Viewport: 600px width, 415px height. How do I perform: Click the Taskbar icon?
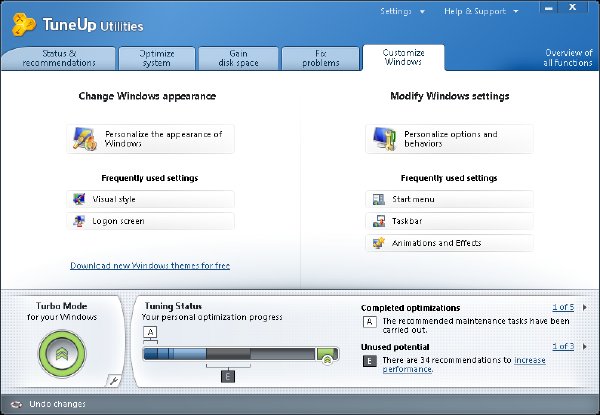[378, 221]
